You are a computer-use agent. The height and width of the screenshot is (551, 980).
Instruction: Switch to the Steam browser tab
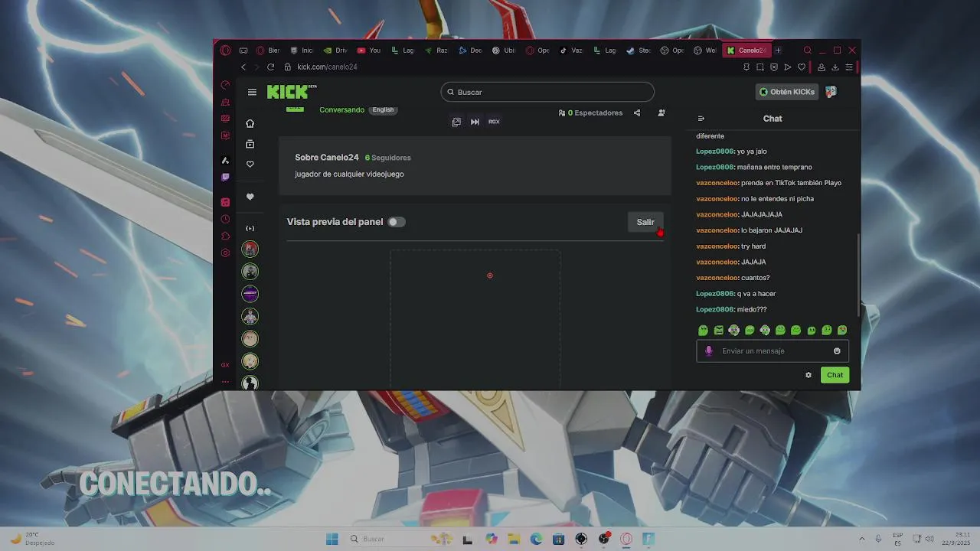pos(639,51)
